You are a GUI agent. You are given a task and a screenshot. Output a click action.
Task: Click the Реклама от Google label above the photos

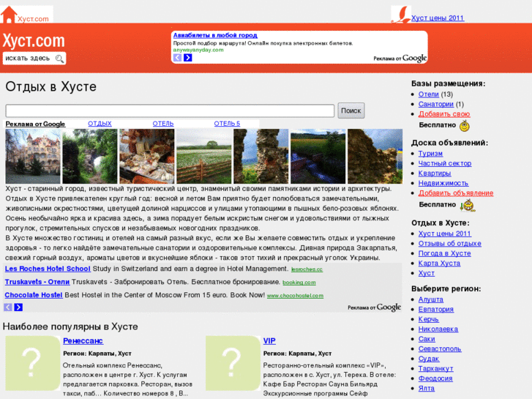click(35, 124)
